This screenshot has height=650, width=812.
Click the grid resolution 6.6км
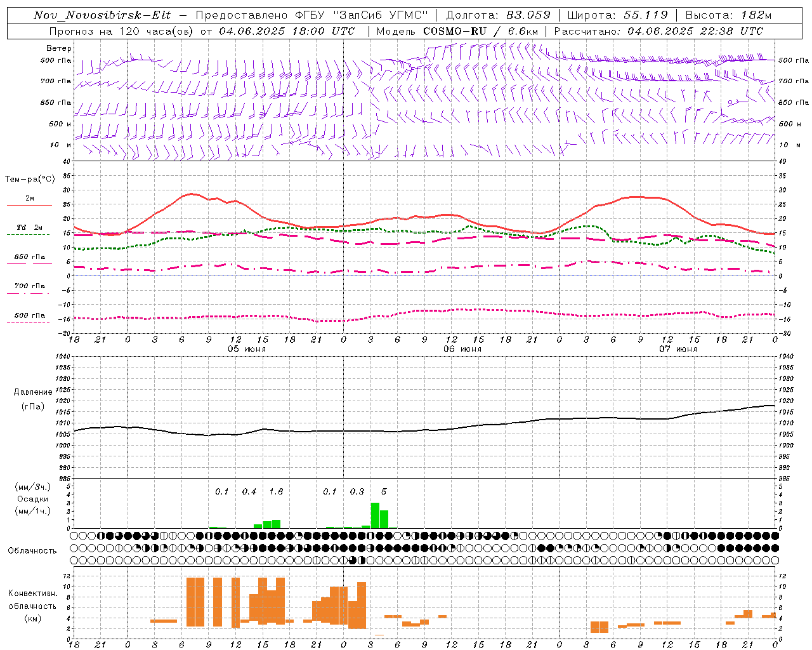[x=523, y=31]
